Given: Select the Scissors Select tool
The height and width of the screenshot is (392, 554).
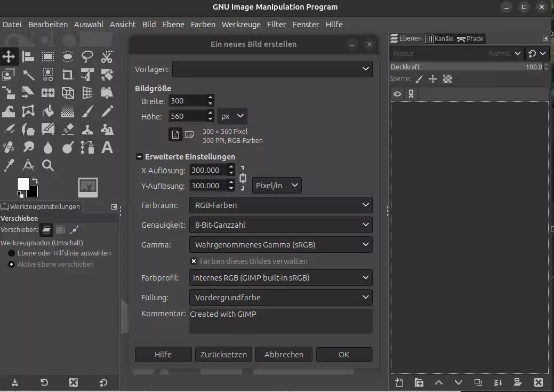Looking at the screenshot, I should pos(107,56).
